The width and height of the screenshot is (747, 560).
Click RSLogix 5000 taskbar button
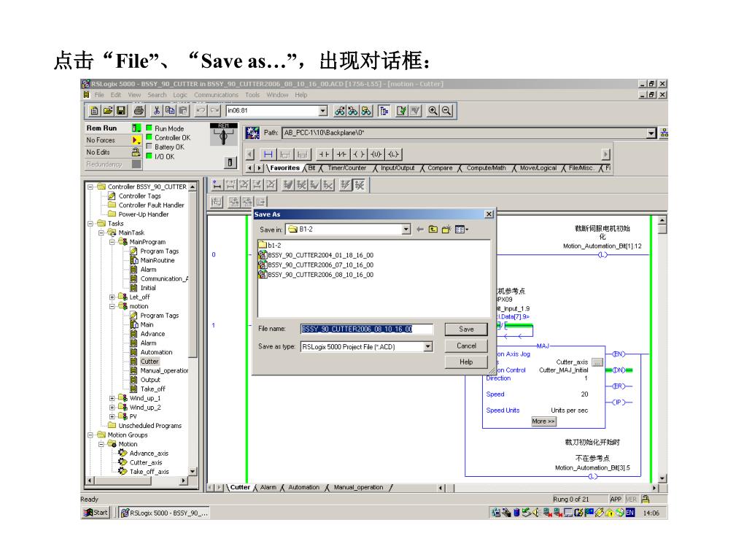coord(164,513)
